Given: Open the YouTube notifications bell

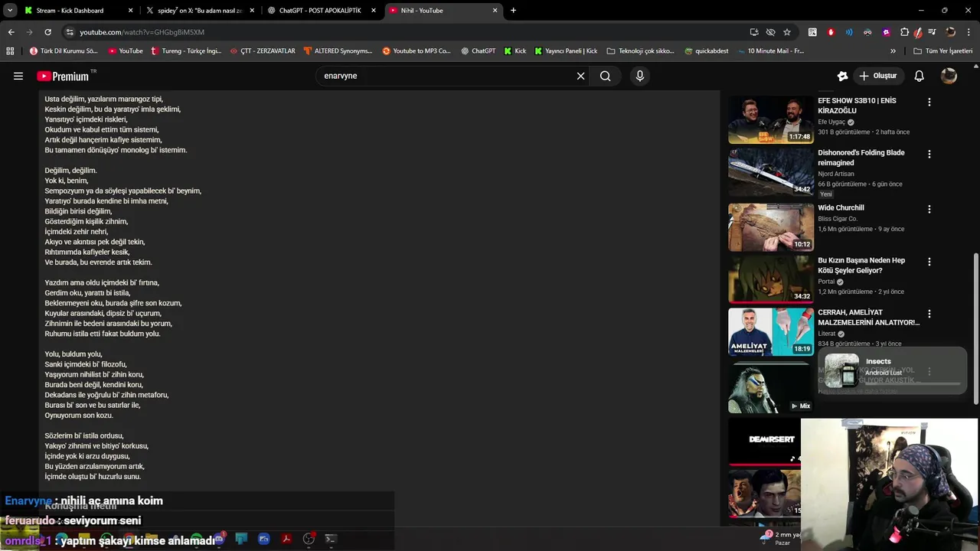Looking at the screenshot, I should [920, 76].
